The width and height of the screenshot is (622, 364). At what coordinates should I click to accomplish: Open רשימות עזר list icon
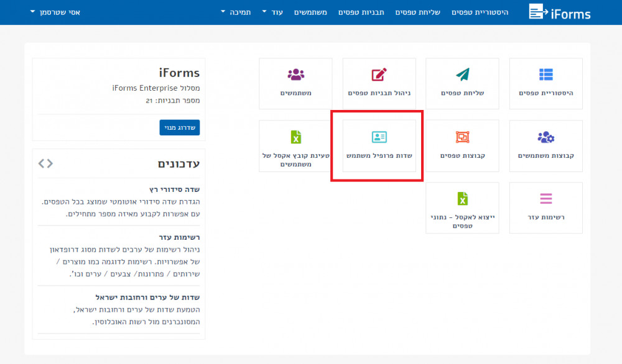click(546, 198)
